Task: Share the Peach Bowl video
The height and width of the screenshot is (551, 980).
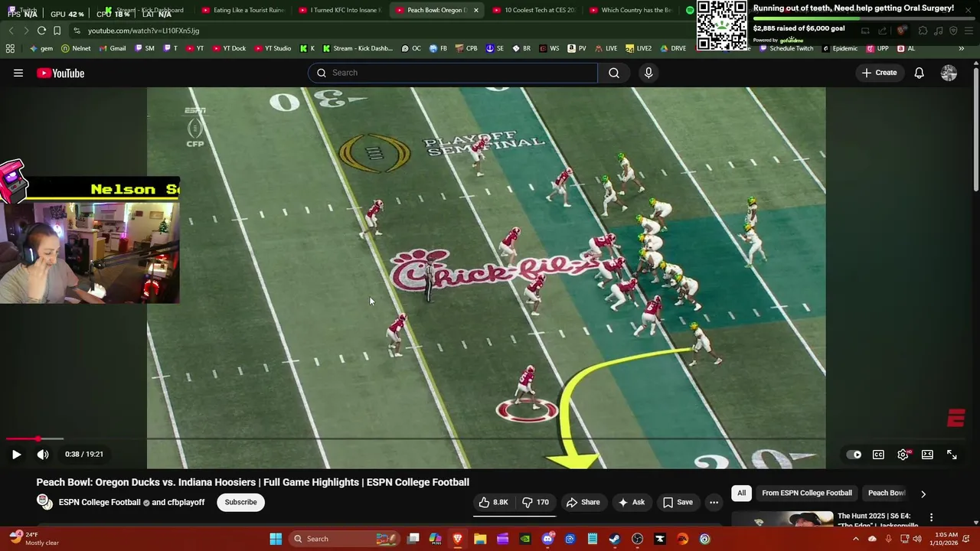Action: 583,502
